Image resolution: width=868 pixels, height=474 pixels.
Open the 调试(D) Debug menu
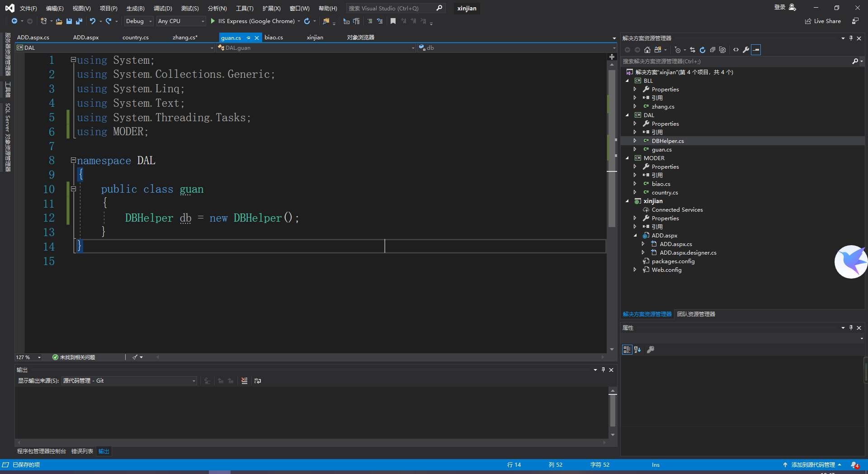163,8
